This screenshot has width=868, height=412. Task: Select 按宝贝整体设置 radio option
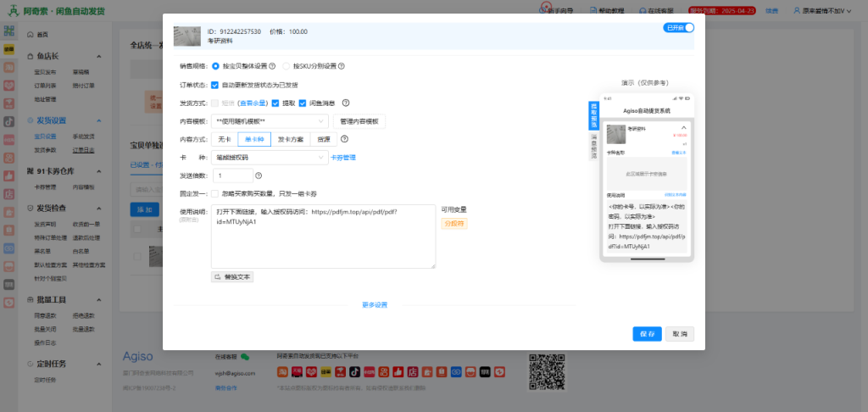[x=215, y=65]
